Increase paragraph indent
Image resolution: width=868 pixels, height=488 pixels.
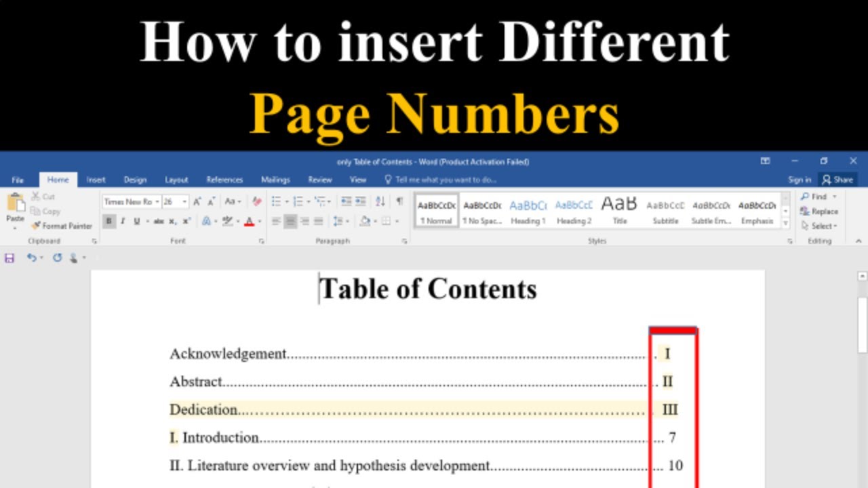360,201
